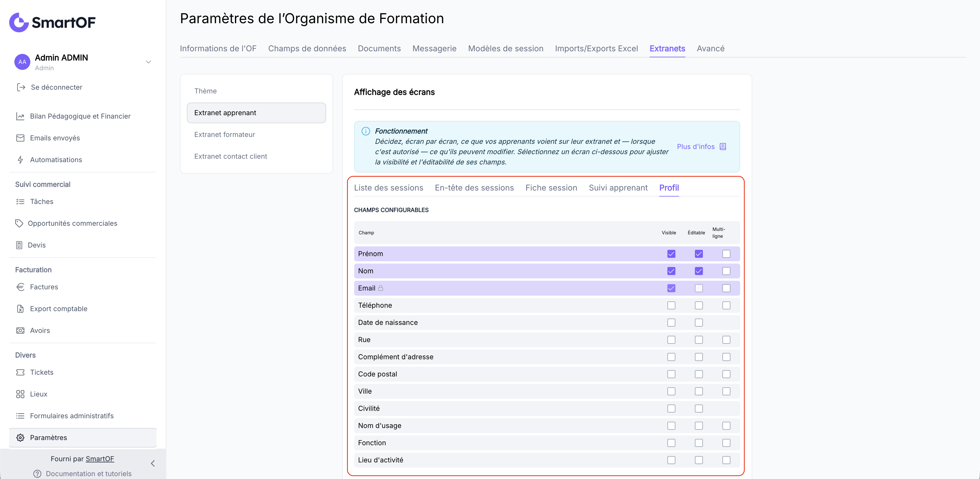This screenshot has height=479, width=980.
Task: Select the Extranets tab
Action: click(667, 48)
